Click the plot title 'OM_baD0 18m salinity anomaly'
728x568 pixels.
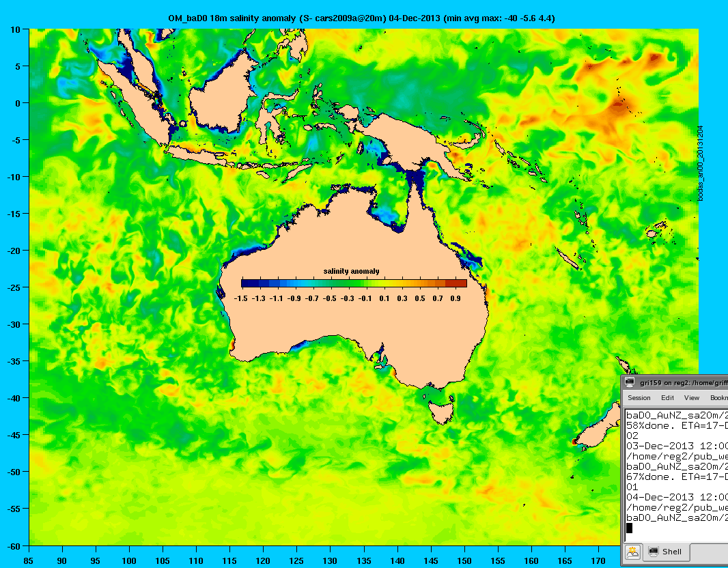[x=232, y=18]
